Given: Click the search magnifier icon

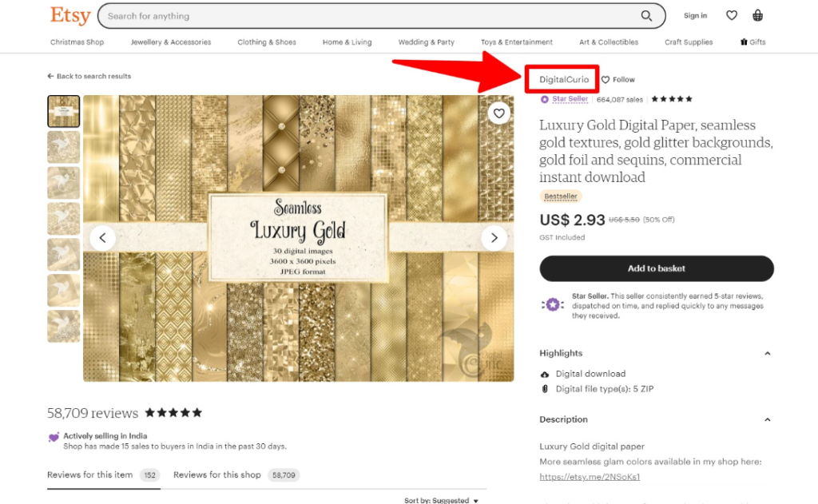Looking at the screenshot, I should pyautogui.click(x=647, y=16).
